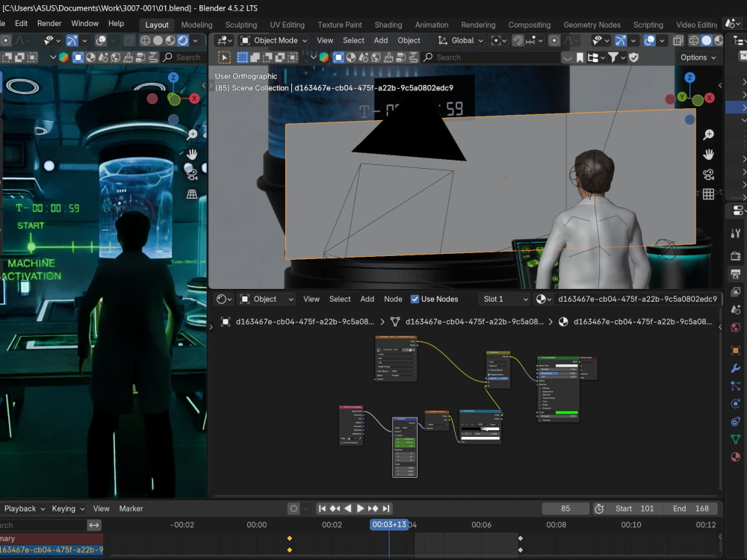This screenshot has height=560, width=747.
Task: Switch main viewport to solid shading
Action: pos(707,40)
